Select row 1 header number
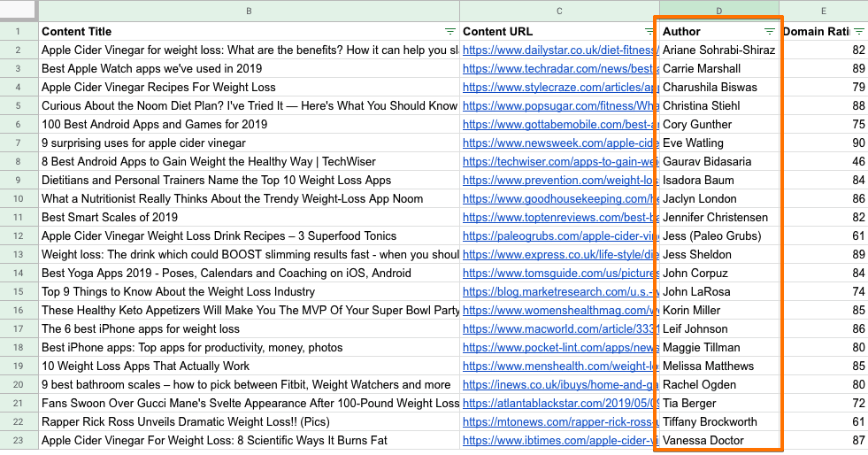The image size is (868, 455). pyautogui.click(x=18, y=32)
